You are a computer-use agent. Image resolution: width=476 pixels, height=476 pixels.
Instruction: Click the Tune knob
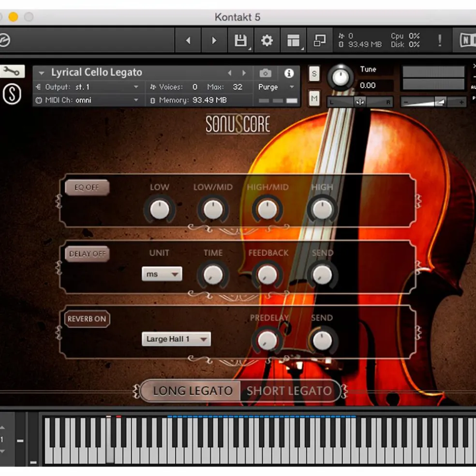340,77
